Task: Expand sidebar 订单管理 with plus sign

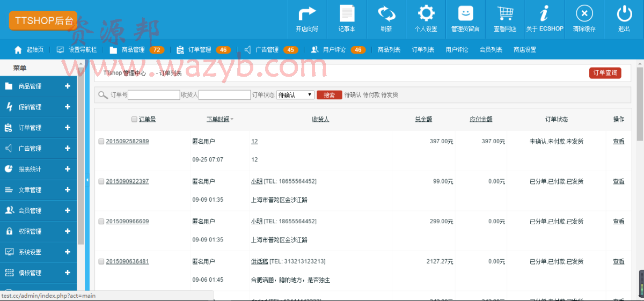Action: pyautogui.click(x=68, y=128)
